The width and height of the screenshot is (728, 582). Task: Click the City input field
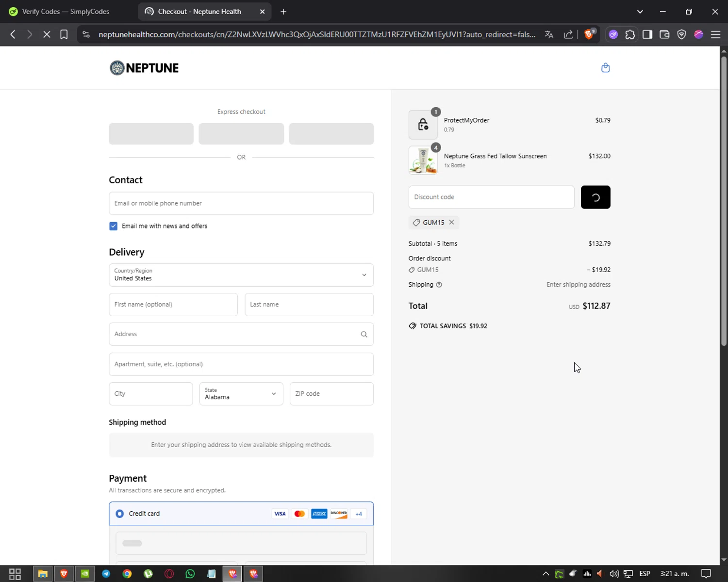pyautogui.click(x=151, y=394)
